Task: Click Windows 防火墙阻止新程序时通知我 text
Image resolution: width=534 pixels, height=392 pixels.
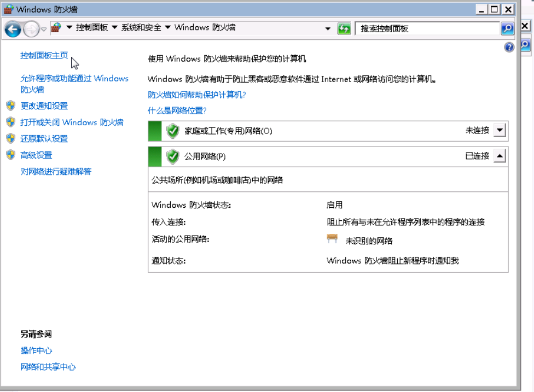Action: [393, 261]
